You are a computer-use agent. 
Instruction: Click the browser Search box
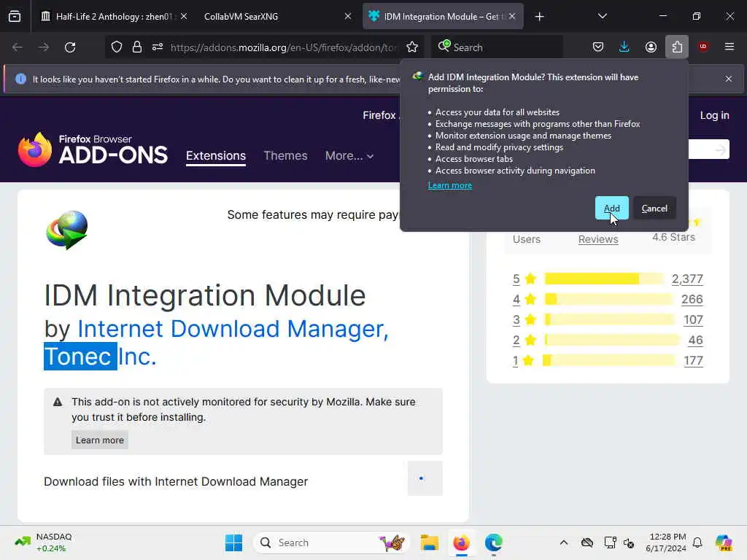pos(497,47)
